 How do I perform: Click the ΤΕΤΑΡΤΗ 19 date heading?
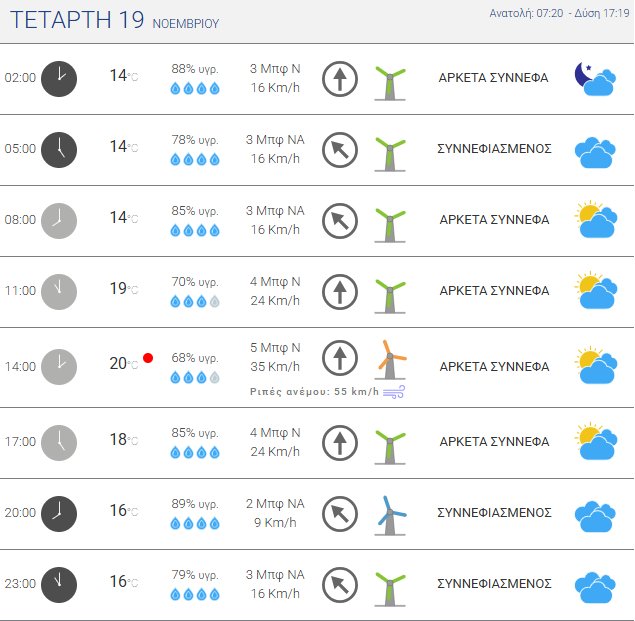(76, 20)
